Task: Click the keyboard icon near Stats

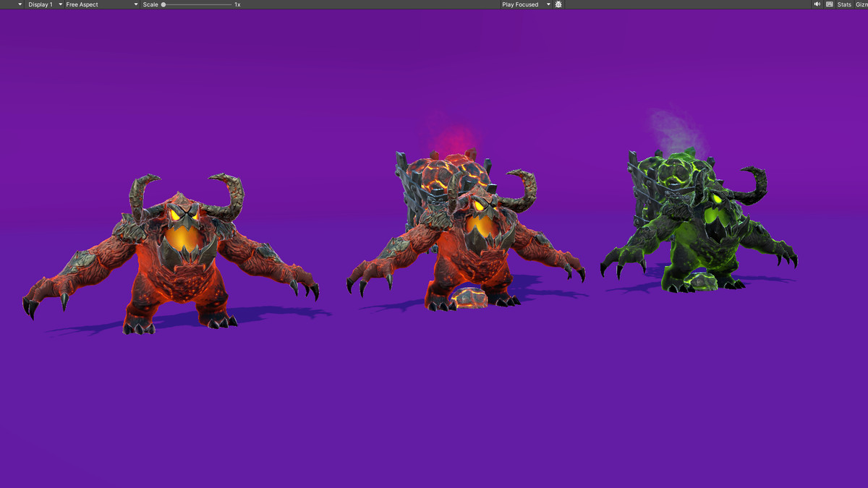Action: click(x=829, y=4)
